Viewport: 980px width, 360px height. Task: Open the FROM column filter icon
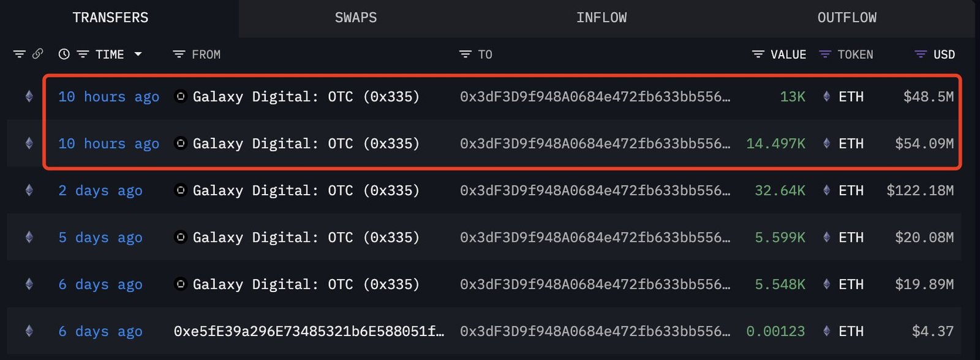coord(179,54)
